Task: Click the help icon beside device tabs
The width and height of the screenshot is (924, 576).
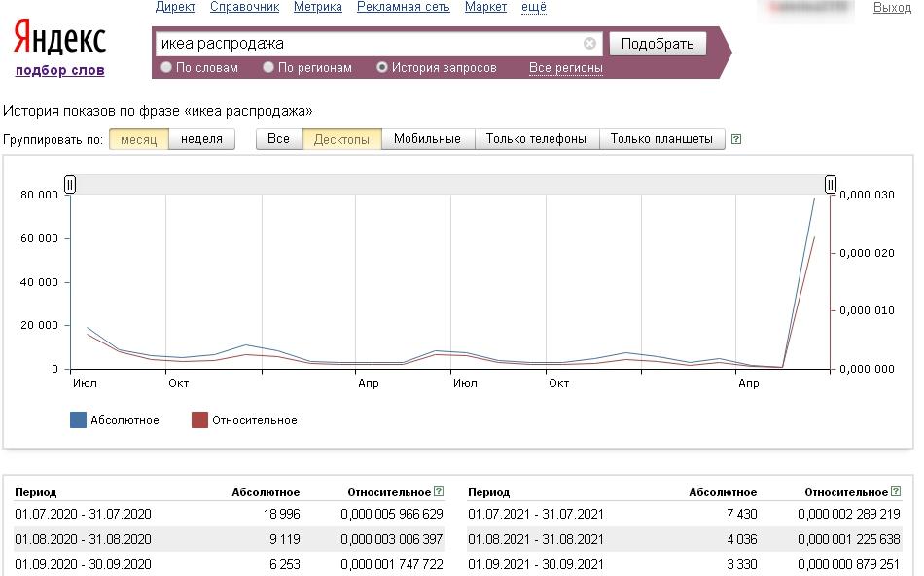Action: point(736,139)
